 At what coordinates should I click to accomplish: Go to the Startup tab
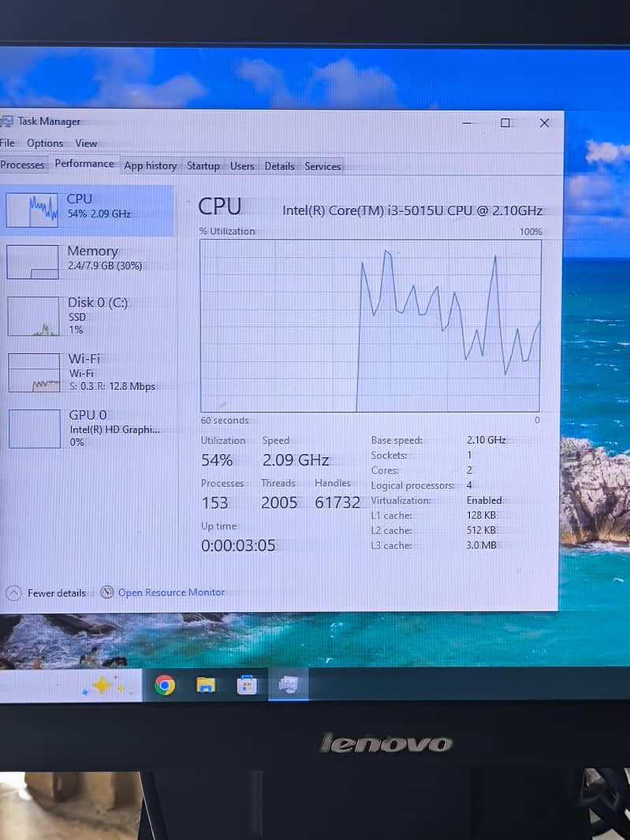click(203, 166)
